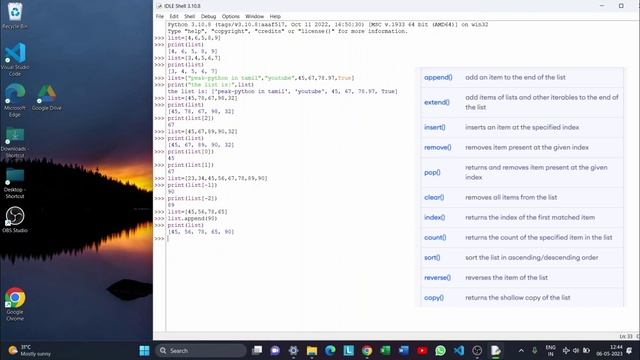
Task: Click the append() method link
Action: (x=438, y=77)
